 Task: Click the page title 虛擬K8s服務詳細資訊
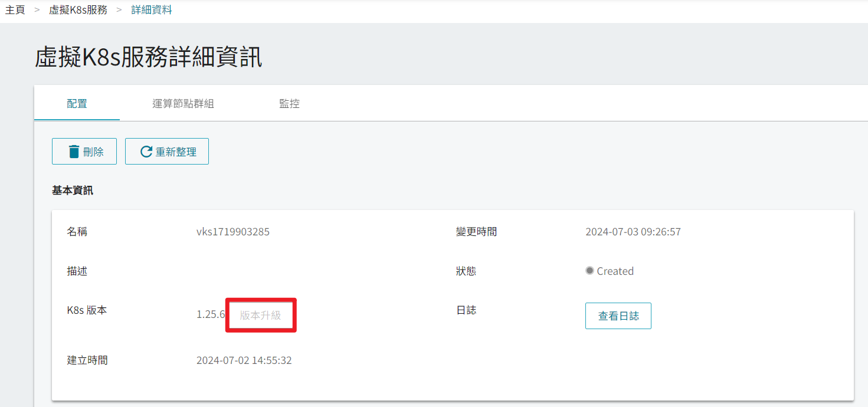[149, 58]
